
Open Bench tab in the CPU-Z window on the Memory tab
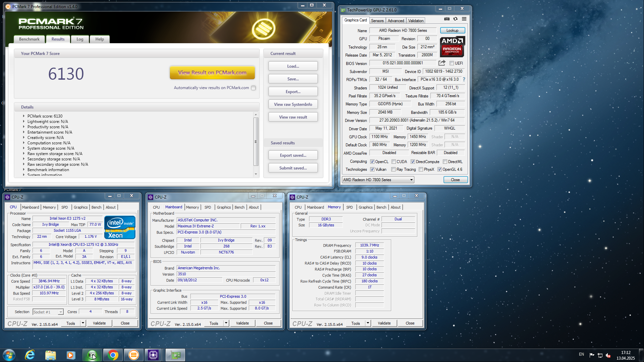(x=381, y=207)
